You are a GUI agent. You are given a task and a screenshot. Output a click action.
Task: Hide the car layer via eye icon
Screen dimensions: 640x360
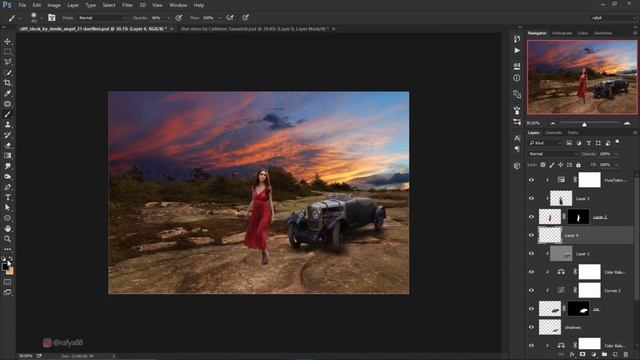531,309
